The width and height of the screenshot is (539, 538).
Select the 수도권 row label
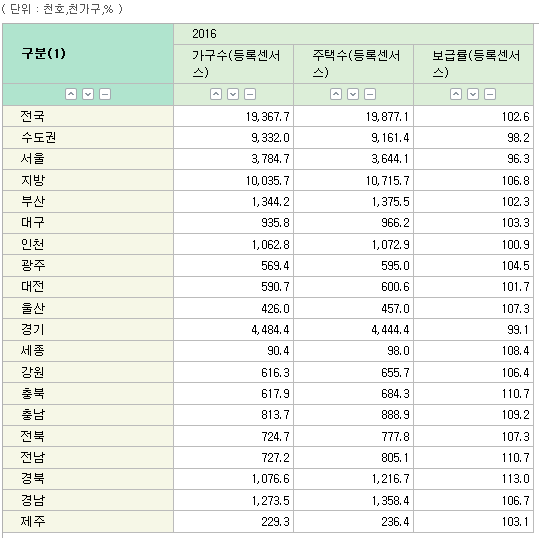38,138
